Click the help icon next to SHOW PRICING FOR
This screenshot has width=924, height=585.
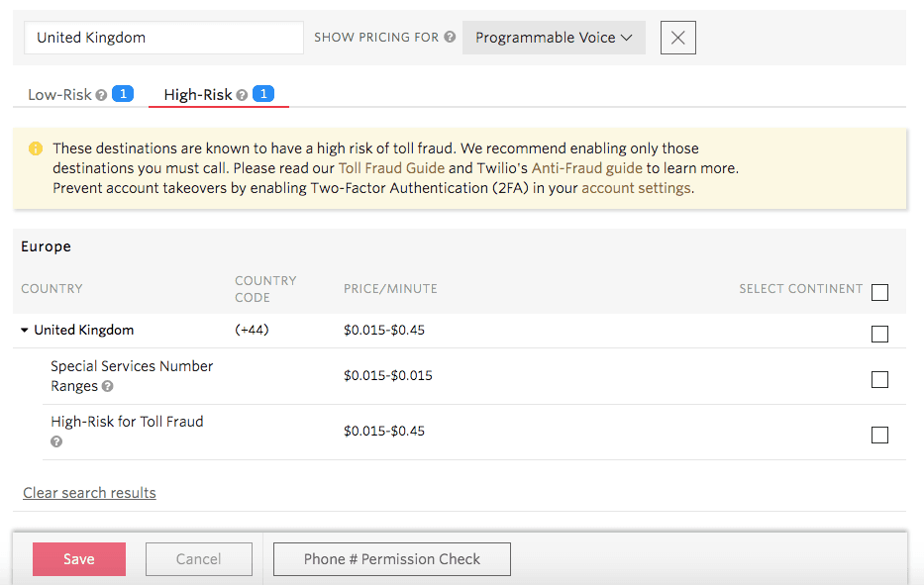[x=451, y=37]
